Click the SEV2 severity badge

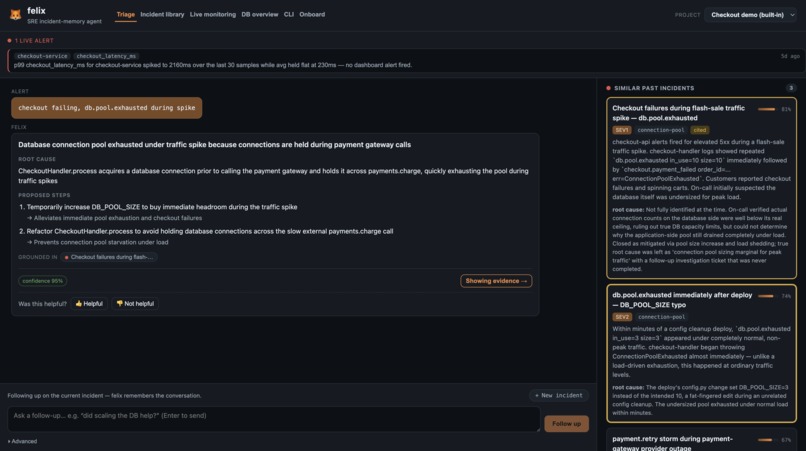(x=622, y=317)
